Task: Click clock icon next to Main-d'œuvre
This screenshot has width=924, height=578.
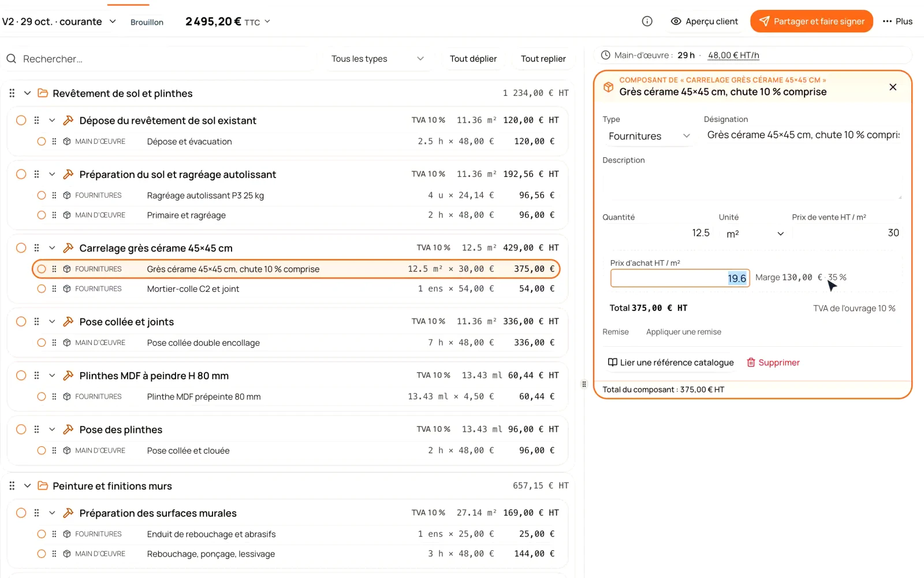Action: (x=606, y=55)
